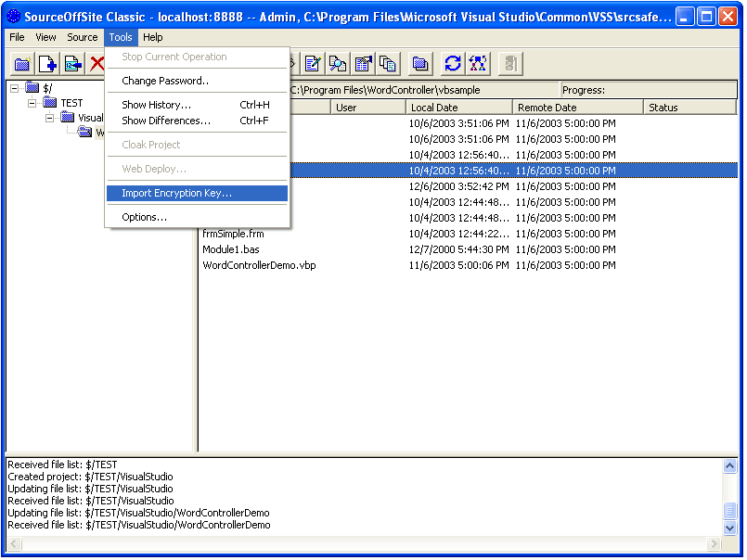Click the Set Working Directory toolbar icon
Viewport: 747px width, 560px height.
(419, 63)
